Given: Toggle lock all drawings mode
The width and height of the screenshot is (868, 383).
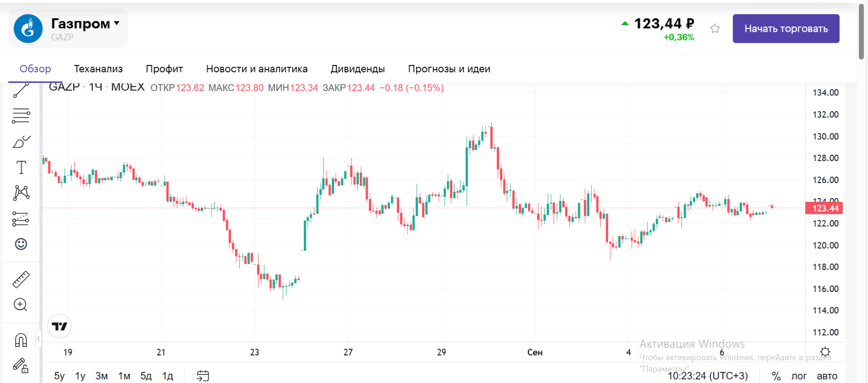Looking at the screenshot, I should 21,365.
